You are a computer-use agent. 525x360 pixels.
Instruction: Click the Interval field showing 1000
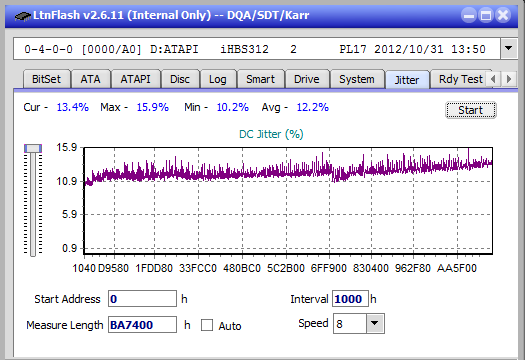point(350,298)
